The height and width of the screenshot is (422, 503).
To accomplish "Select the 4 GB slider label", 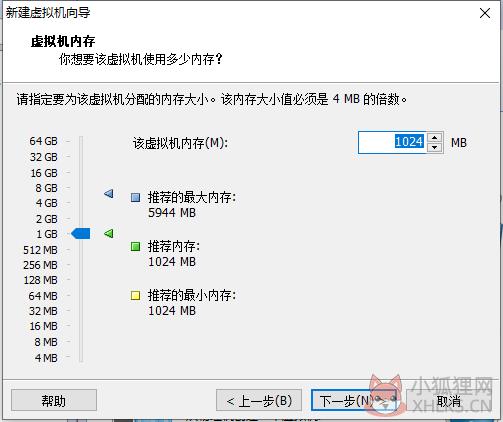I will click(x=46, y=203).
